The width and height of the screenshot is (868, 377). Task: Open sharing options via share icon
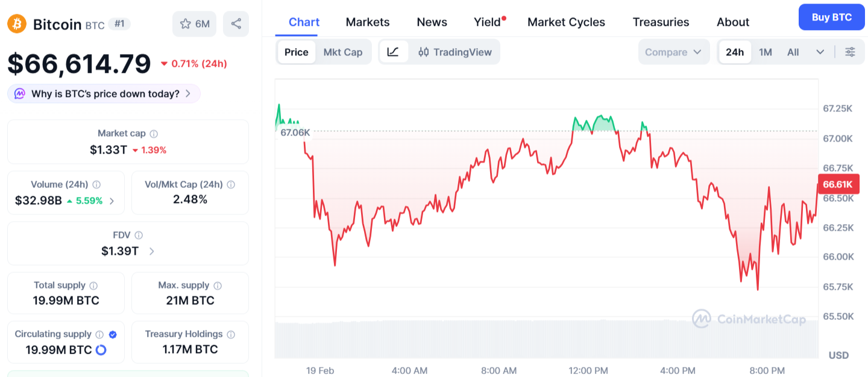point(235,23)
